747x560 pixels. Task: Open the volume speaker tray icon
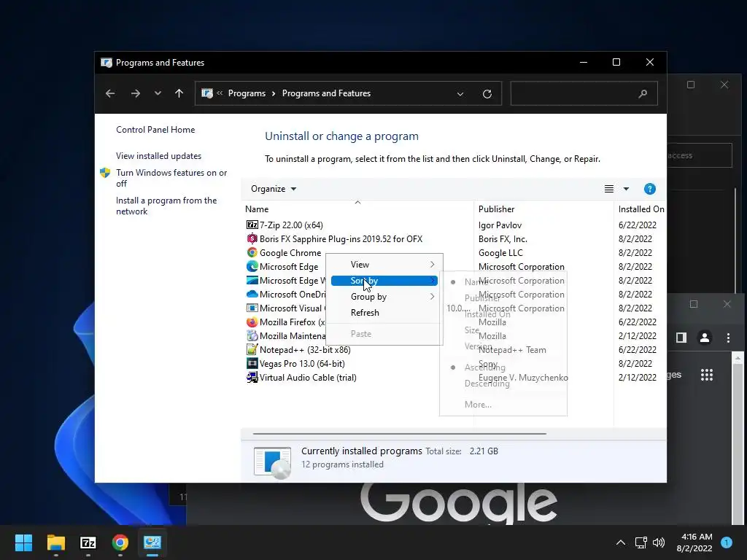pos(659,542)
